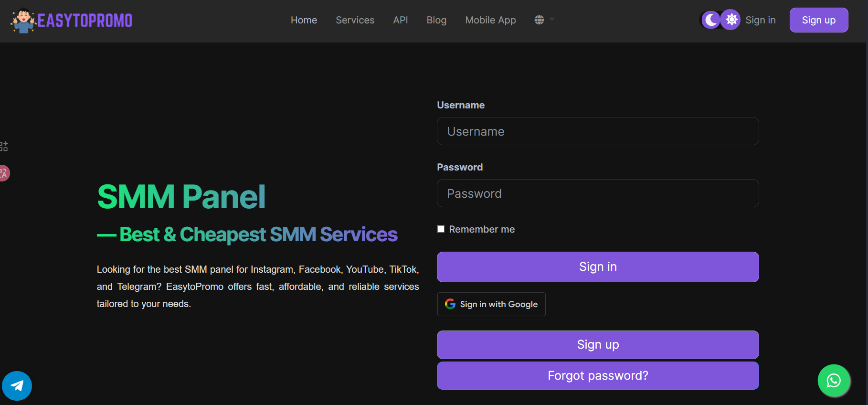The height and width of the screenshot is (405, 868).
Task: Click the Sign up button in header
Action: pos(818,20)
